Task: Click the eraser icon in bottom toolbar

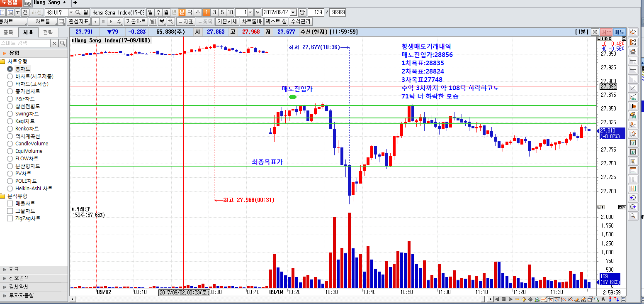Action: point(577,299)
